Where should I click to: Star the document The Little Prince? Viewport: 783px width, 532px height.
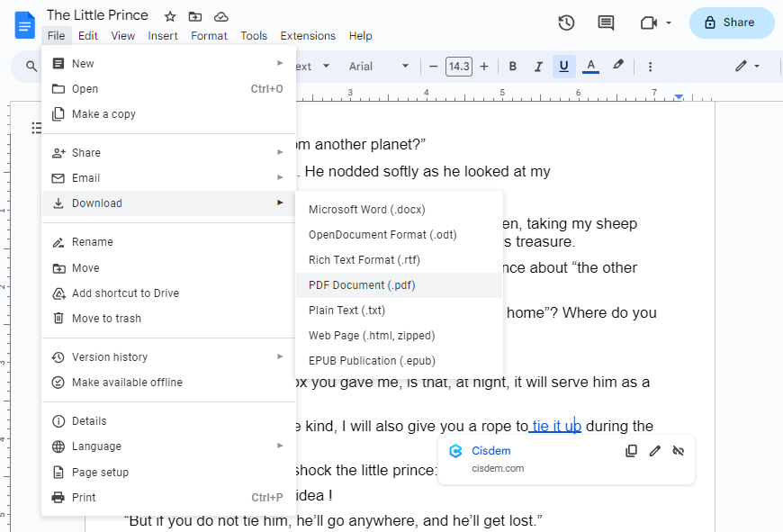coord(169,15)
